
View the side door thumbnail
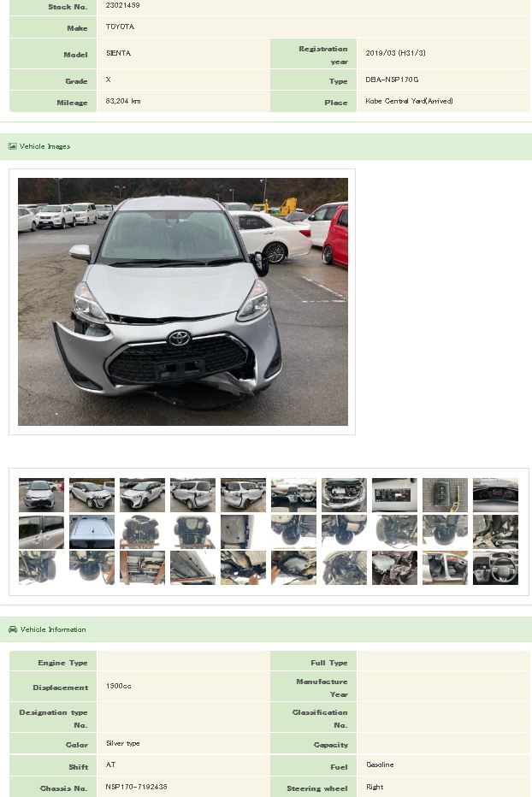tap(41, 532)
